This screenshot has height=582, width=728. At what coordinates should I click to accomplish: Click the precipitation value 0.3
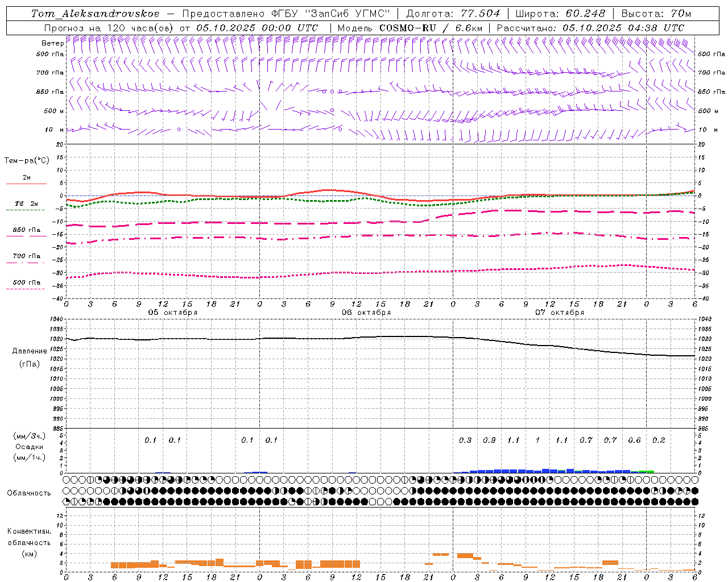tap(465, 440)
